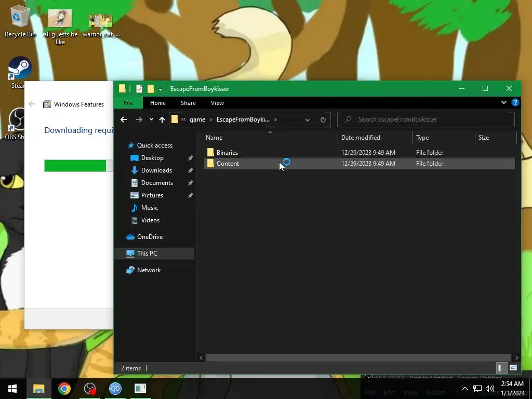Unpin Documents using its pin icon
The image size is (532, 399).
190,183
